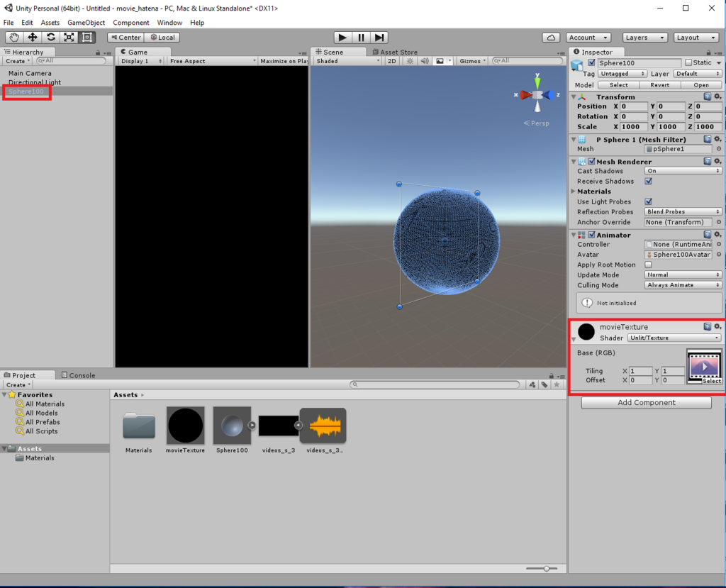This screenshot has width=726, height=588.
Task: Open movieTexture material gear menu
Action: (717, 326)
